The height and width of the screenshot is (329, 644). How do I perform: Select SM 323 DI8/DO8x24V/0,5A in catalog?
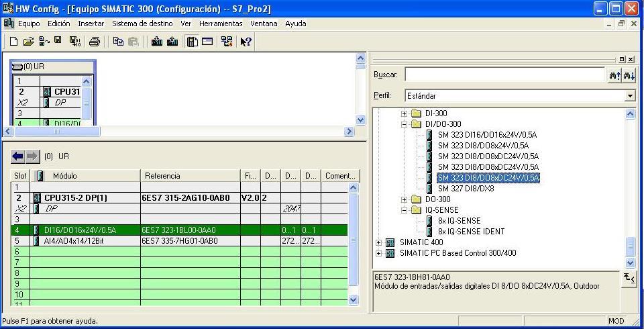(x=483, y=146)
